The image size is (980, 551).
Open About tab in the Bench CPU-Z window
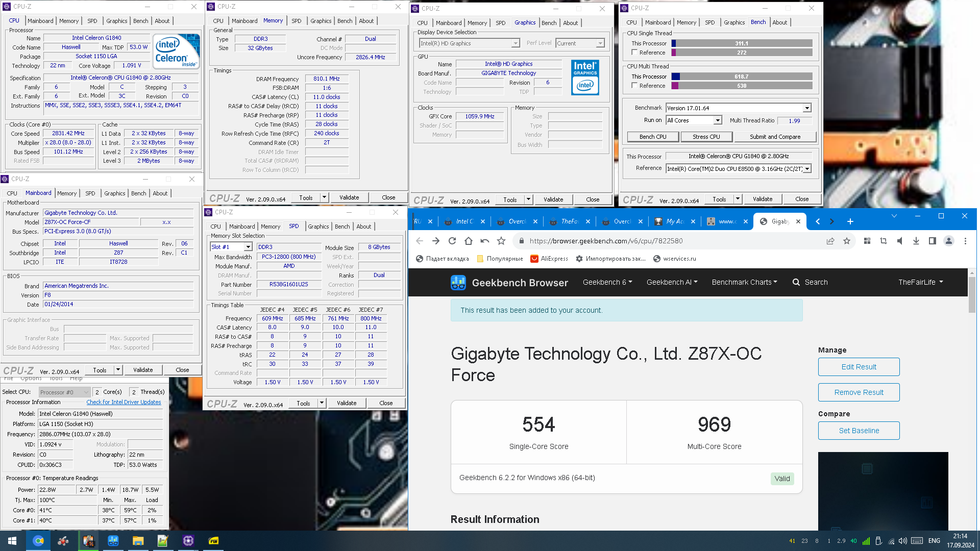[779, 22]
